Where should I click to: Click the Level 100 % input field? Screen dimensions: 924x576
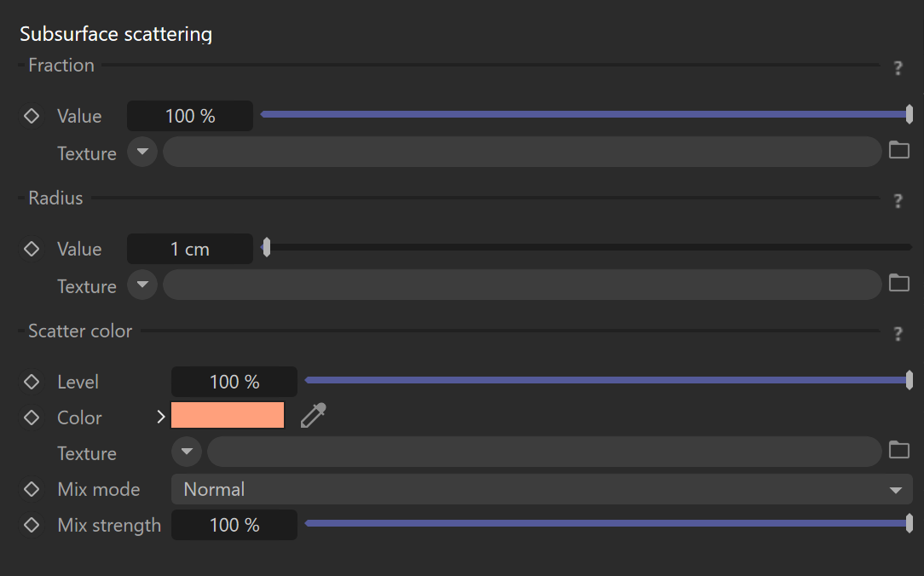click(234, 382)
